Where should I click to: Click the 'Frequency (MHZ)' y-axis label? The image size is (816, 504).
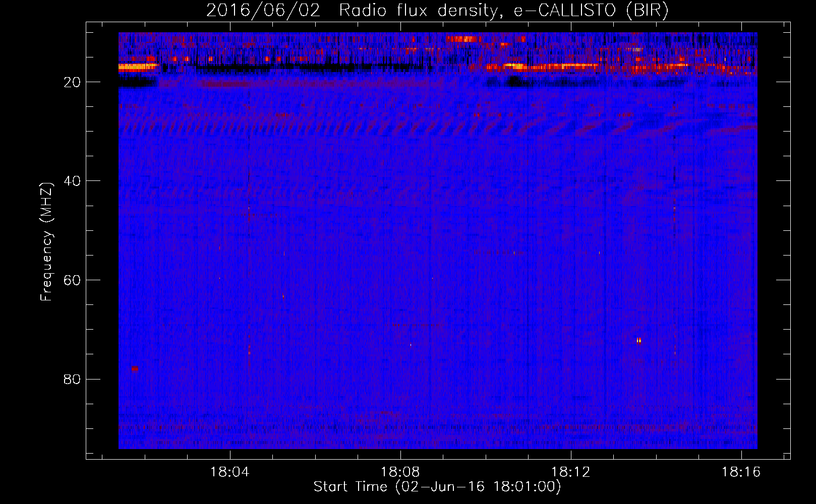coord(46,242)
